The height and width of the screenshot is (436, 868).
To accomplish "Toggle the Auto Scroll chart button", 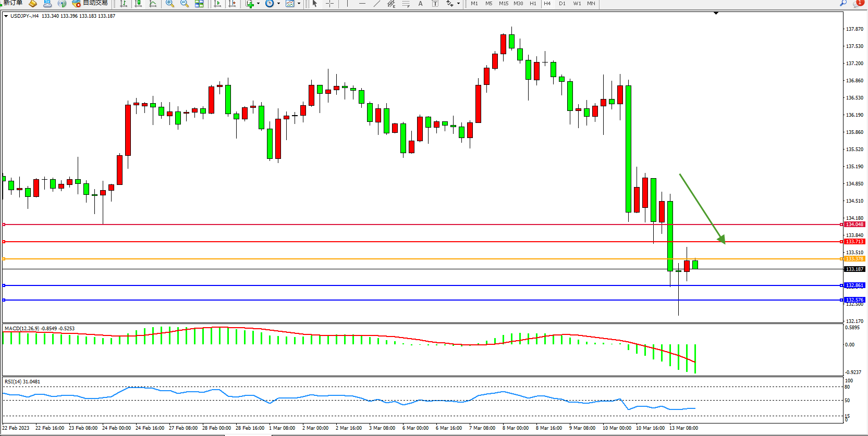I will pos(217,4).
